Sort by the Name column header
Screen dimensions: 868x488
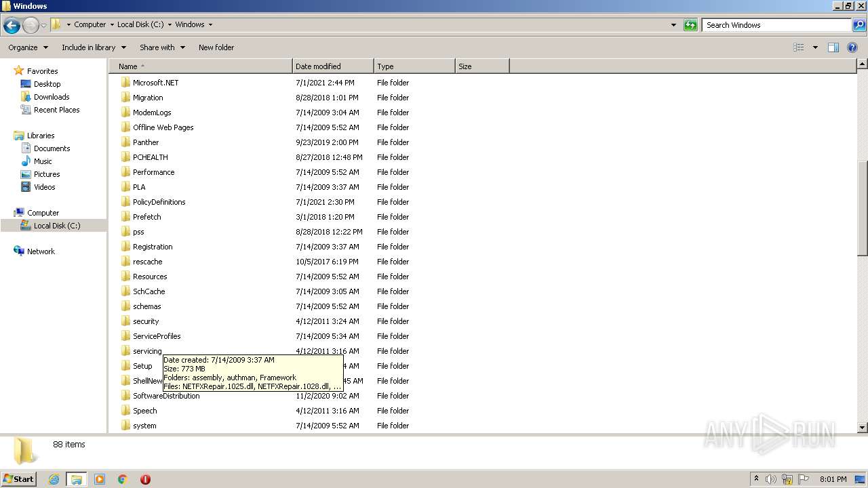(x=201, y=66)
